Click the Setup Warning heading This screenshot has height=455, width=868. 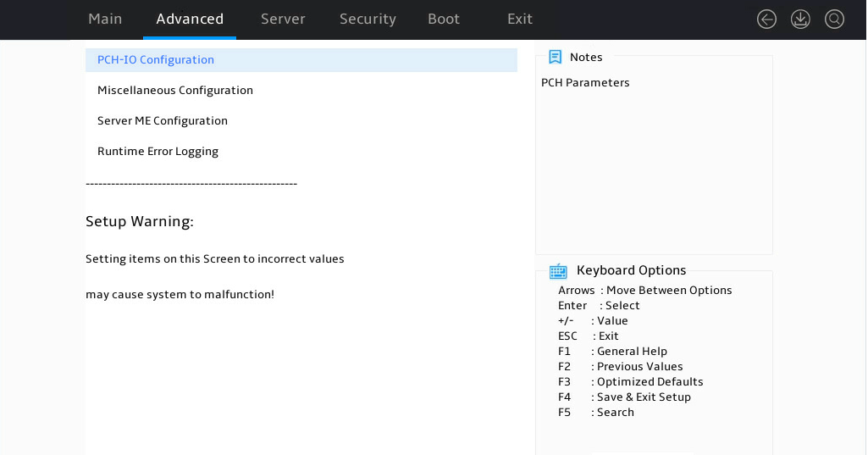click(x=140, y=222)
